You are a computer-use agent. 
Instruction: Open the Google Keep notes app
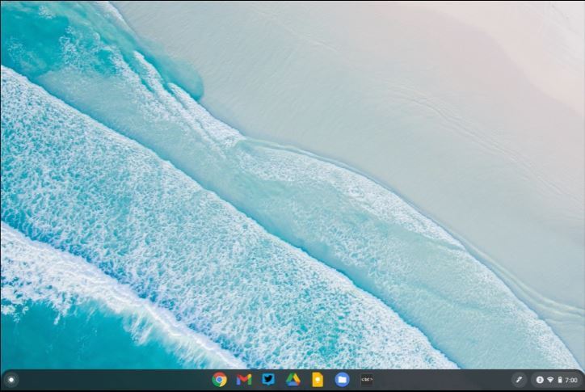click(318, 379)
